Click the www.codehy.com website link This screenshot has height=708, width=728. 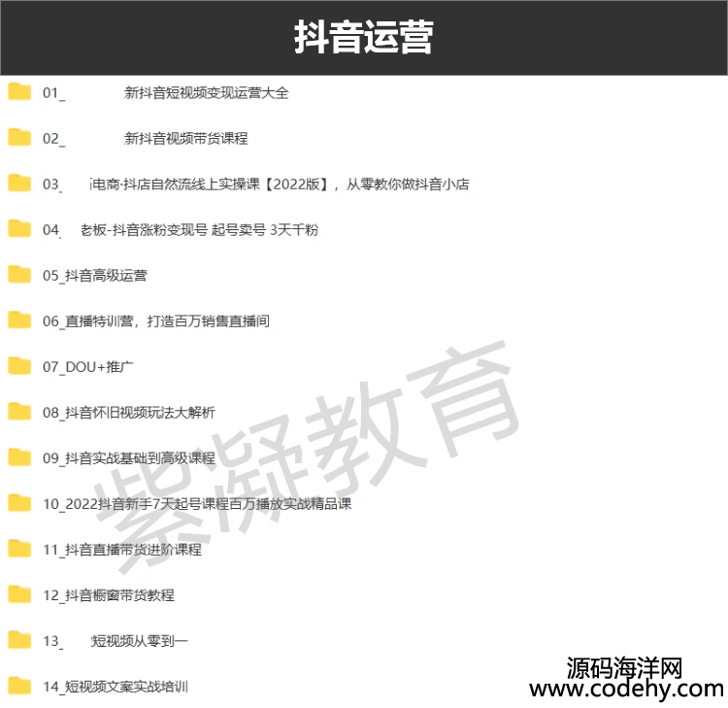(626, 689)
